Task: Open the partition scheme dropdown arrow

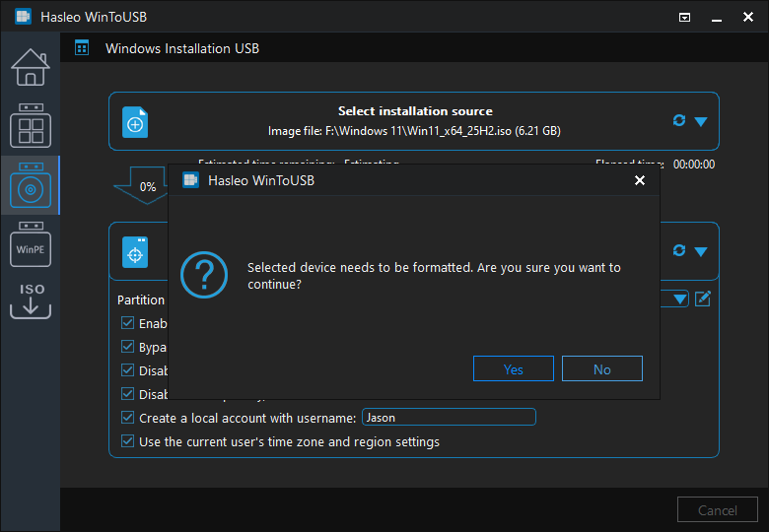Action: pyautogui.click(x=679, y=299)
